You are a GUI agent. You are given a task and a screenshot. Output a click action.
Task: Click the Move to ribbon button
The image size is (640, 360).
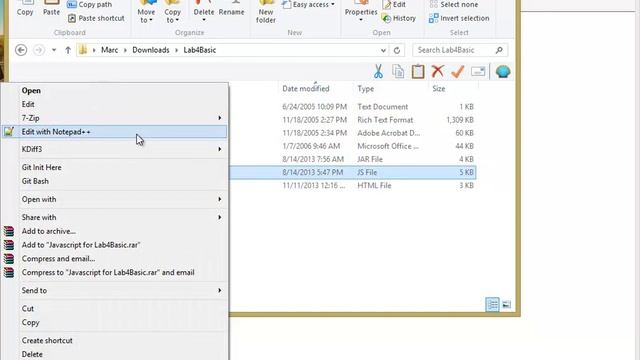(x=146, y=12)
